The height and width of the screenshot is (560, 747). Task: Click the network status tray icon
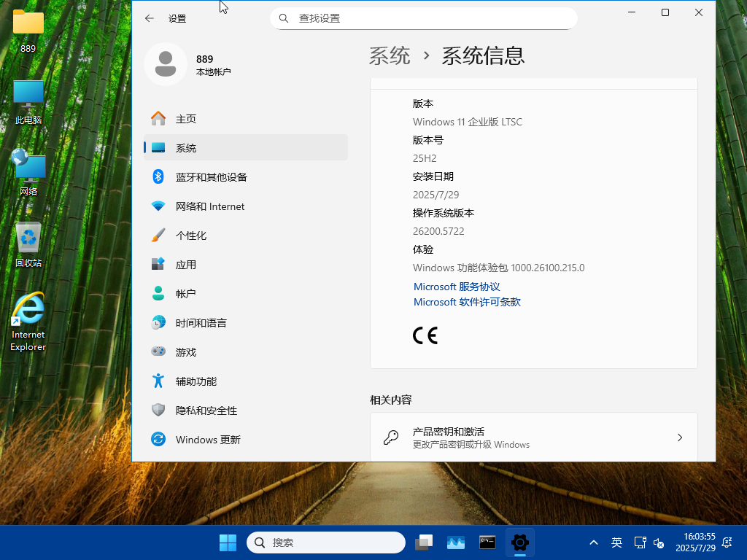click(x=640, y=542)
